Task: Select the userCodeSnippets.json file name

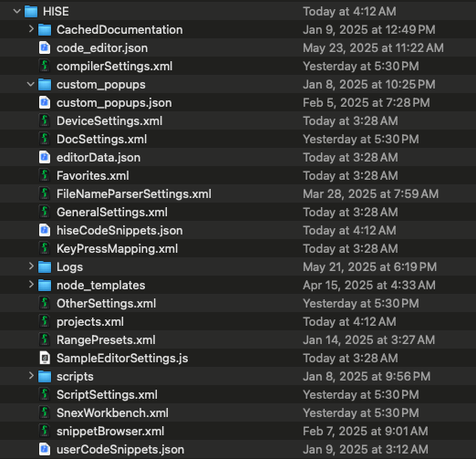Action: click(120, 450)
